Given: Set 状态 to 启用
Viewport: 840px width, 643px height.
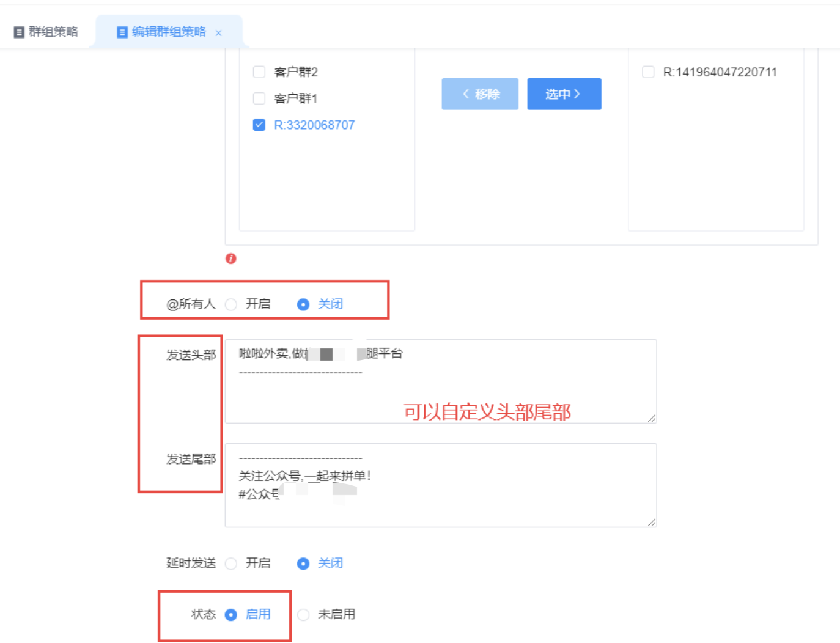Looking at the screenshot, I should pyautogui.click(x=231, y=615).
